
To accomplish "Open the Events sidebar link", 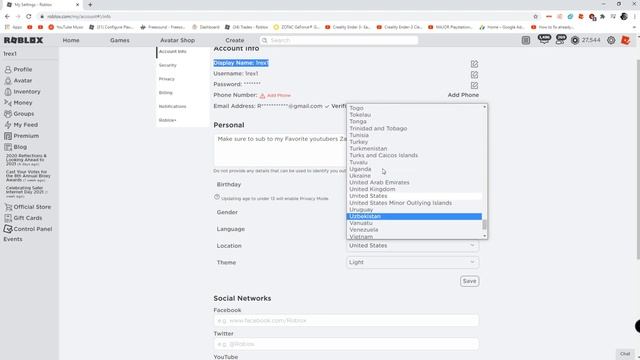I will [13, 239].
